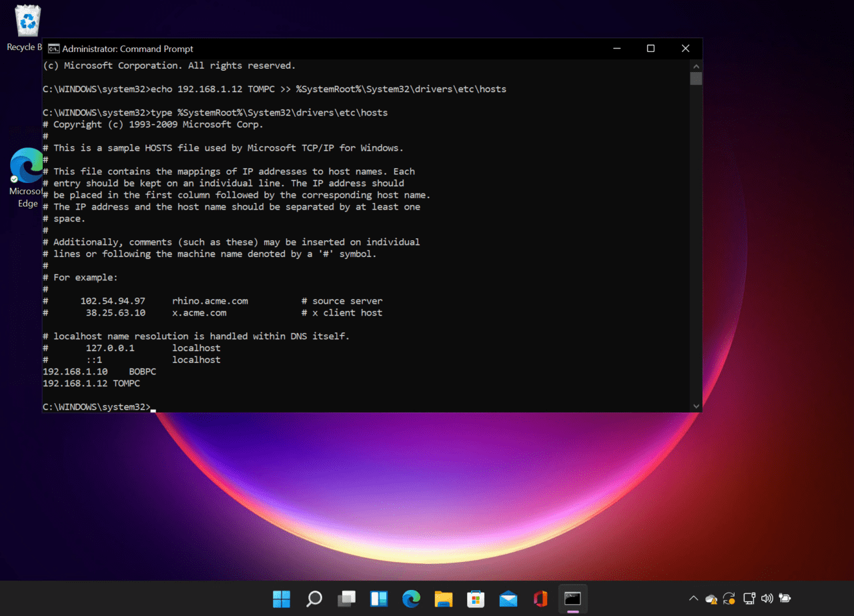This screenshot has width=854, height=616.
Task: Open OneDrive sync warning in the tray
Action: pos(711,599)
